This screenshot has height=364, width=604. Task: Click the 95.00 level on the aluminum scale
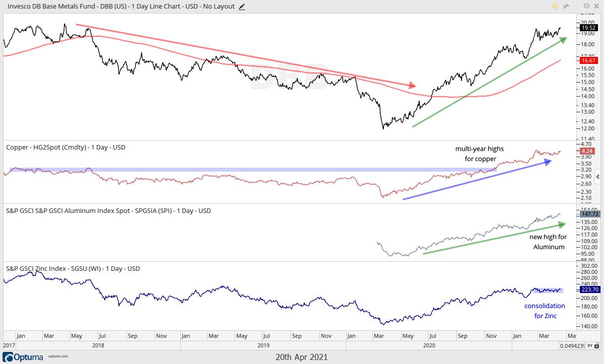[587, 254]
